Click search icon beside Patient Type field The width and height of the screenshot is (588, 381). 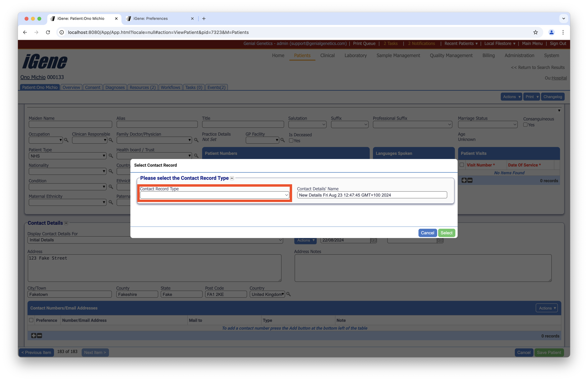pyautogui.click(x=111, y=156)
